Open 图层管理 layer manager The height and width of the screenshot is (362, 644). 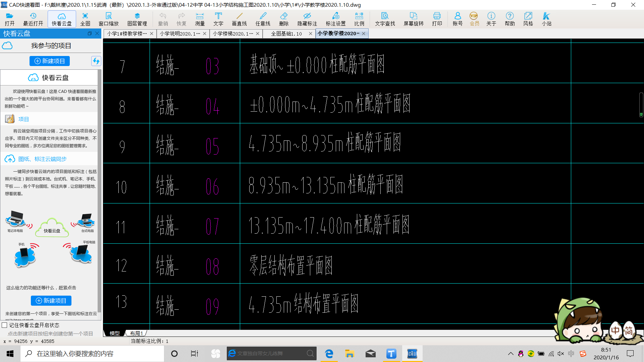click(137, 19)
